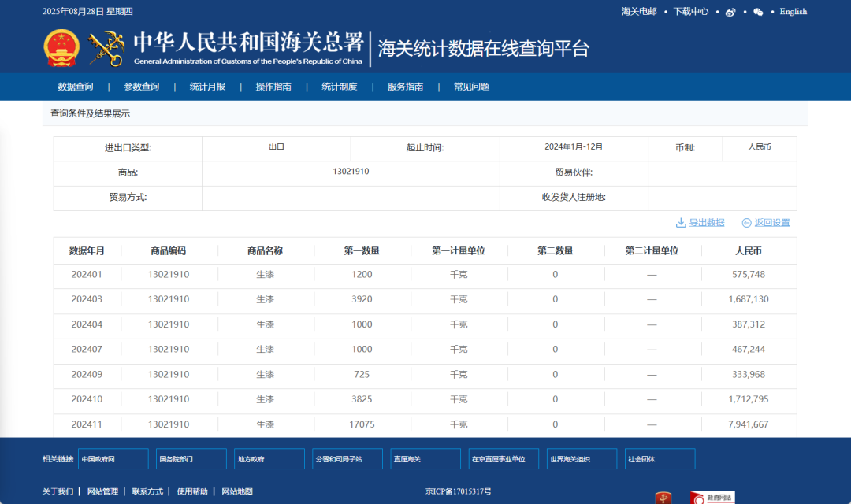Click the Weibo icon in top bar
Image resolution: width=851 pixels, height=504 pixels.
tap(730, 12)
